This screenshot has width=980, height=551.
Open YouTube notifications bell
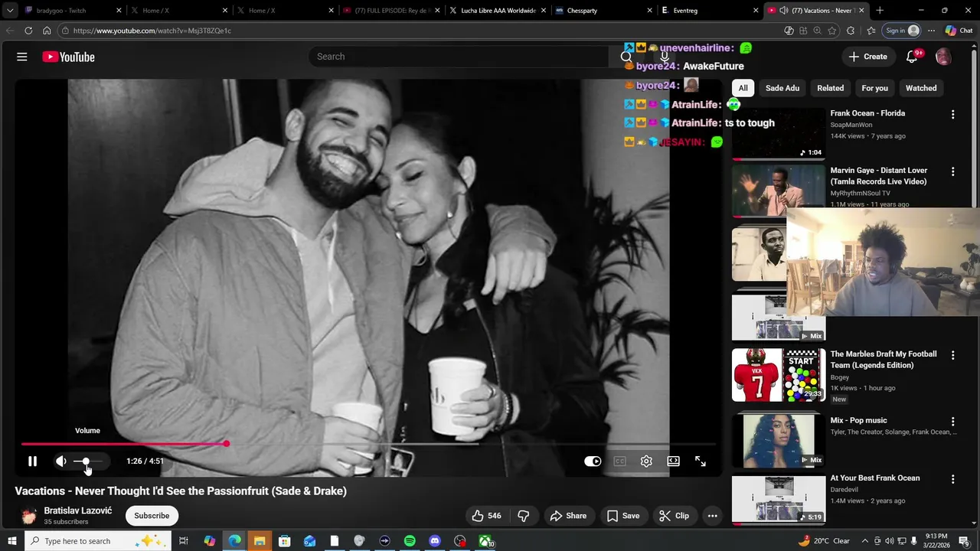(x=912, y=57)
